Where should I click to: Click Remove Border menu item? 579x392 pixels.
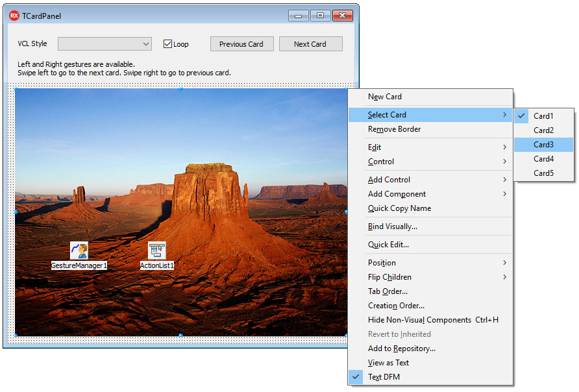394,129
